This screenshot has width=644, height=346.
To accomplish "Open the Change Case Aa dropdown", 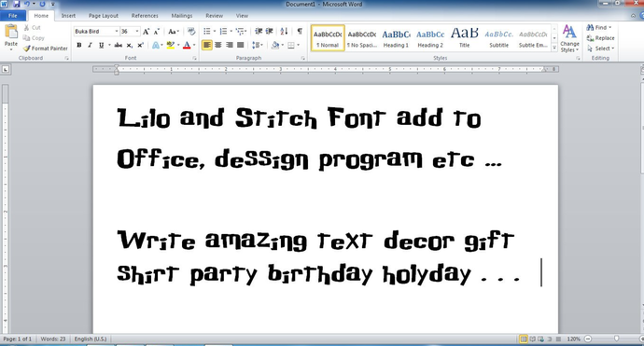I will pyautogui.click(x=174, y=32).
